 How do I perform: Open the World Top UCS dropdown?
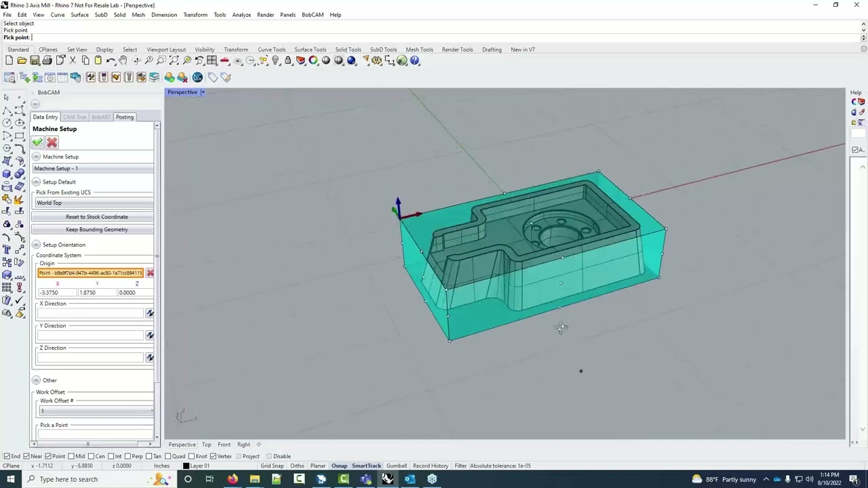pyautogui.click(x=94, y=203)
